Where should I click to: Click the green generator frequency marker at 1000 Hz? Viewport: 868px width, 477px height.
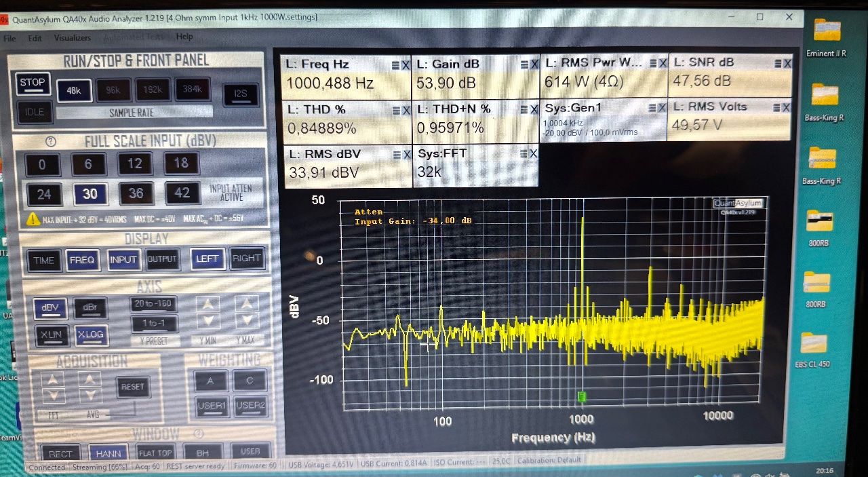tap(581, 396)
